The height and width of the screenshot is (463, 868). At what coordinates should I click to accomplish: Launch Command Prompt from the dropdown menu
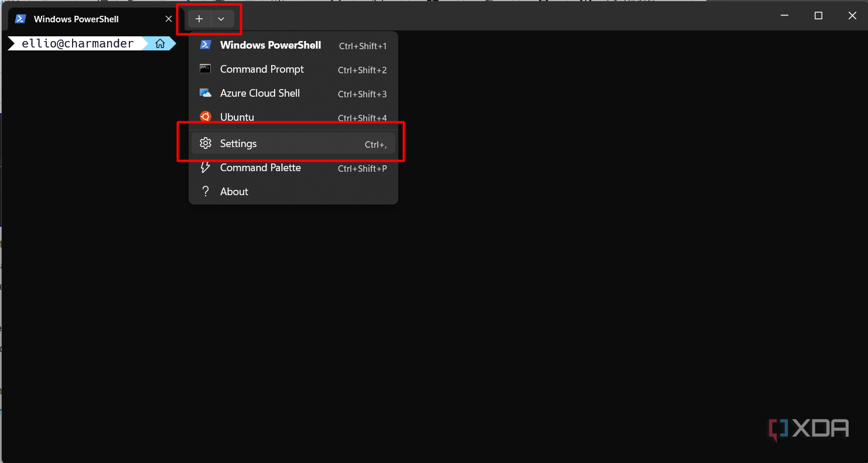(x=293, y=69)
